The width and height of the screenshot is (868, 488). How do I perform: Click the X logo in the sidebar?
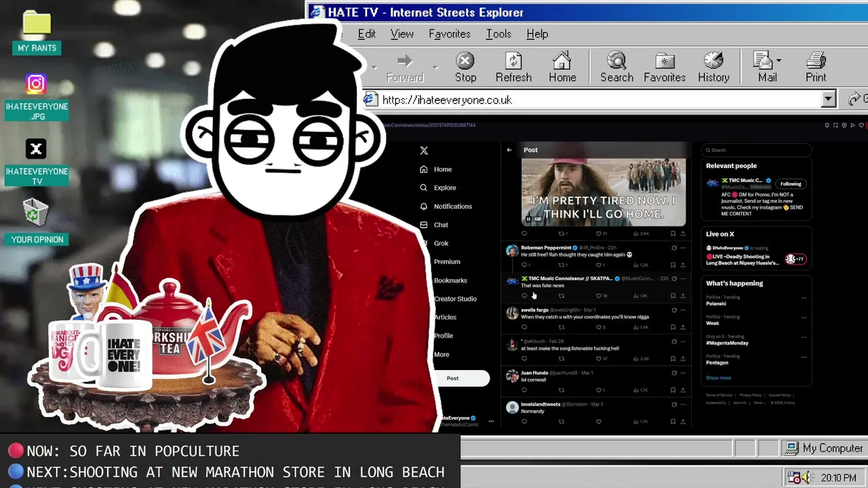(424, 150)
